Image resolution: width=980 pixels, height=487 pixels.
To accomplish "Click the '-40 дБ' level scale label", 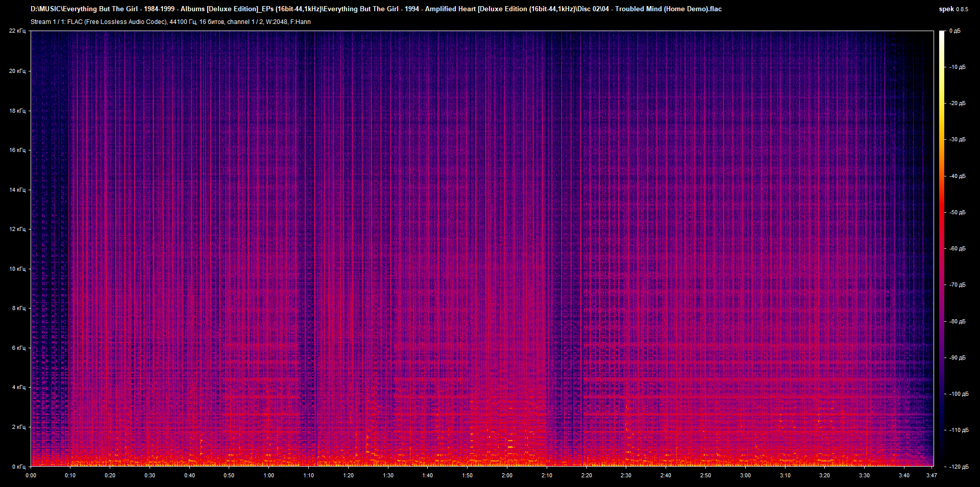I will pos(958,176).
